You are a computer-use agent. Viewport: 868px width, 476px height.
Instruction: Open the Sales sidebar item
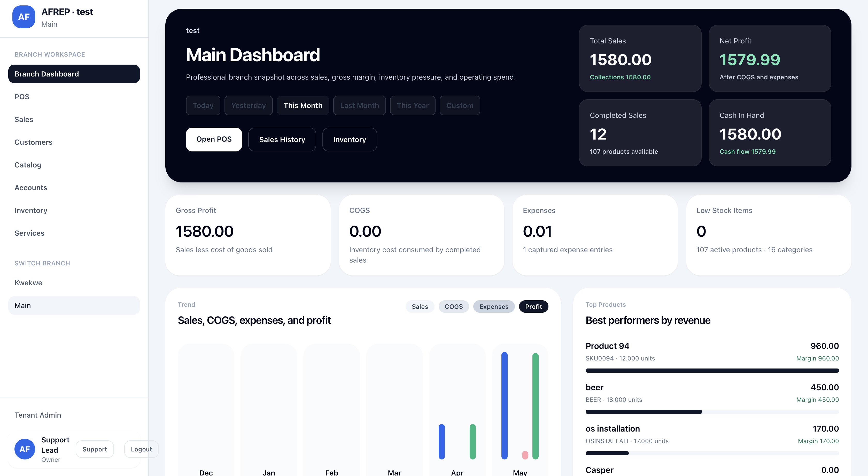(x=74, y=119)
